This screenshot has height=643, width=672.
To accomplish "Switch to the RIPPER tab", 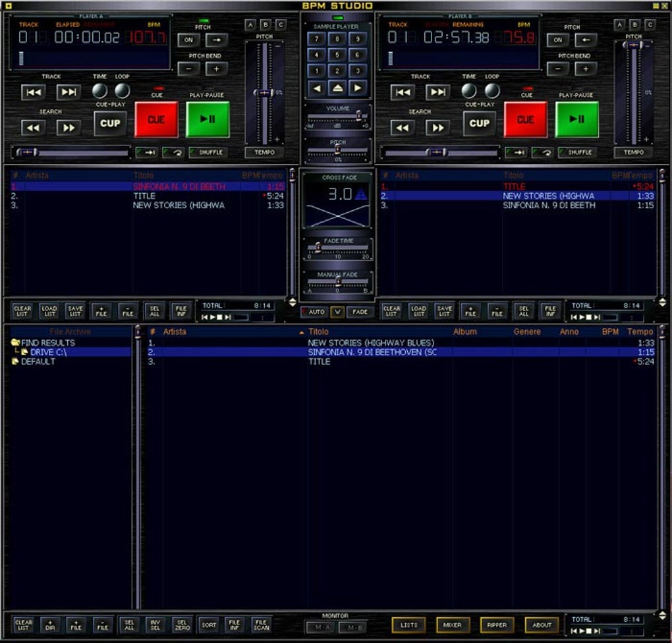I will [x=497, y=625].
